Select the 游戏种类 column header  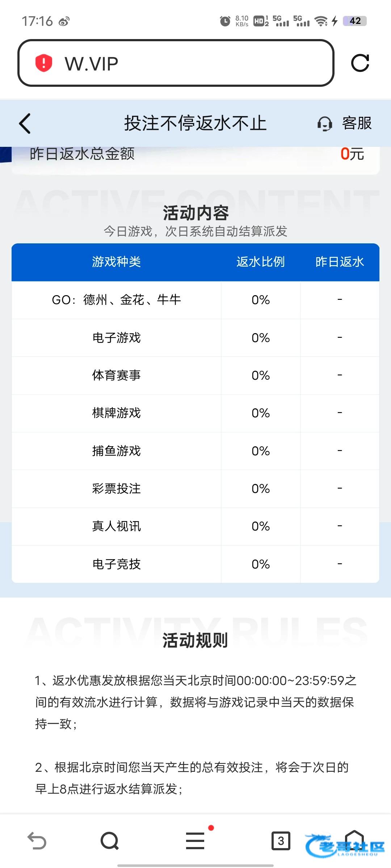point(116,262)
